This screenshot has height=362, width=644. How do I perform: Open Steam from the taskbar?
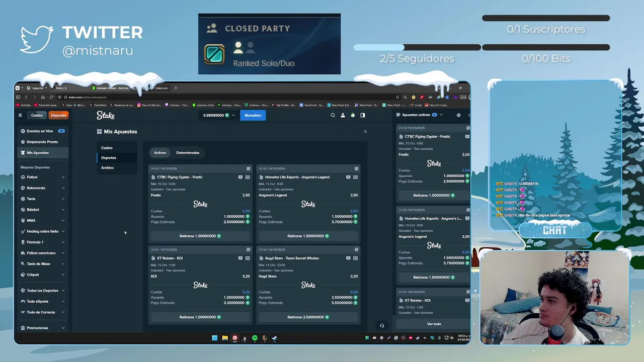pyautogui.click(x=275, y=338)
